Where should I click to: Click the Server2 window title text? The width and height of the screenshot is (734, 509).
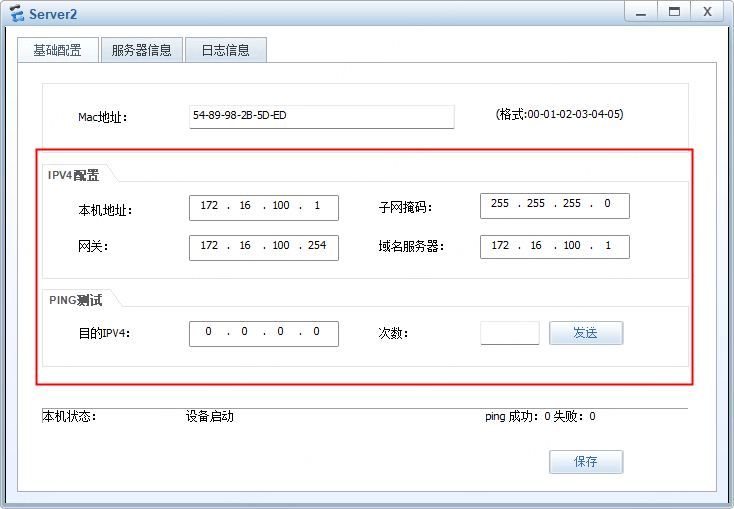click(53, 14)
